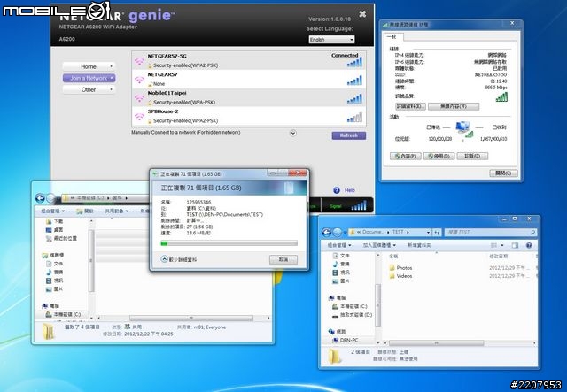This screenshot has width=567, height=392.
Task: Go back in the source explorer window
Action: click(40, 198)
